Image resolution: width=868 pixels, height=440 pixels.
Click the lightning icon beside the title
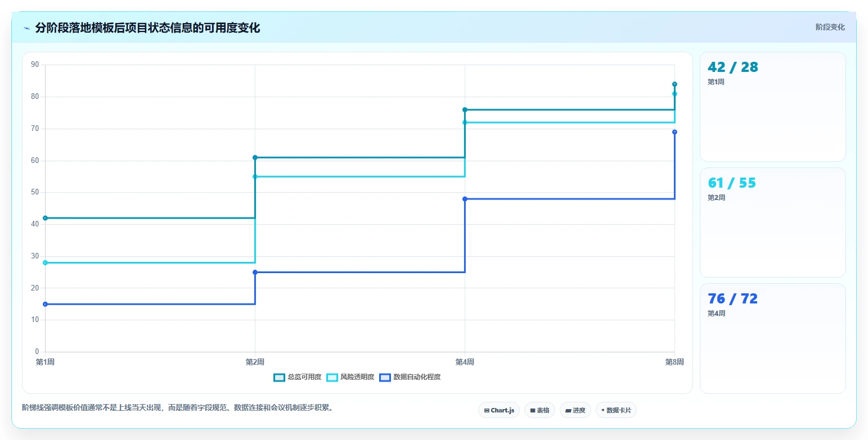pyautogui.click(x=26, y=28)
